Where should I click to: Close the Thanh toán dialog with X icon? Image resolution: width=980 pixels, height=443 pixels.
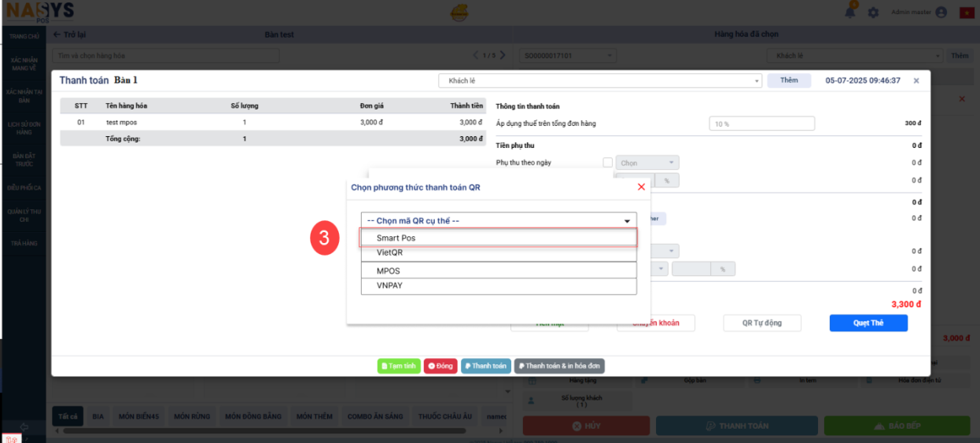click(916, 80)
